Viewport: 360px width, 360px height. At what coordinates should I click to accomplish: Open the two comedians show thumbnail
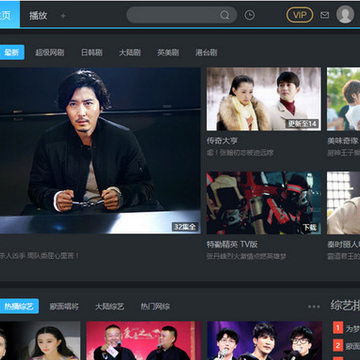point(144,341)
